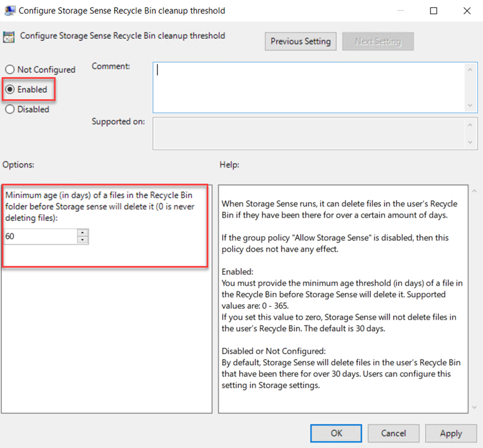Click the 'Options:' label
This screenshot has width=483, height=448.
click(19, 165)
